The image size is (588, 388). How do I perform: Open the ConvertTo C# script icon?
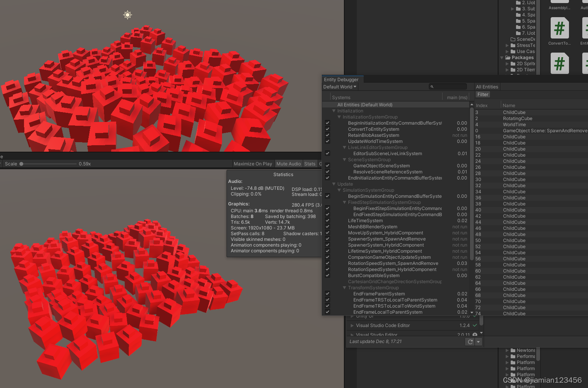[559, 28]
